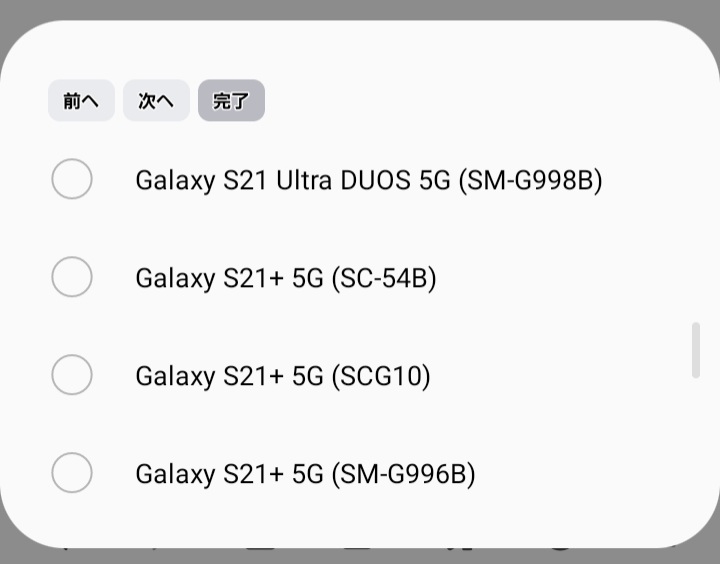The height and width of the screenshot is (564, 720).
Task: Tap the dimmed strip below the dialog
Action: tap(360, 557)
